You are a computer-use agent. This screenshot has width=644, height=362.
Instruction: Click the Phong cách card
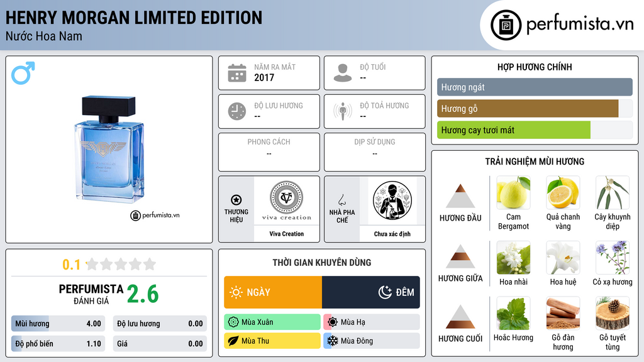click(269, 152)
